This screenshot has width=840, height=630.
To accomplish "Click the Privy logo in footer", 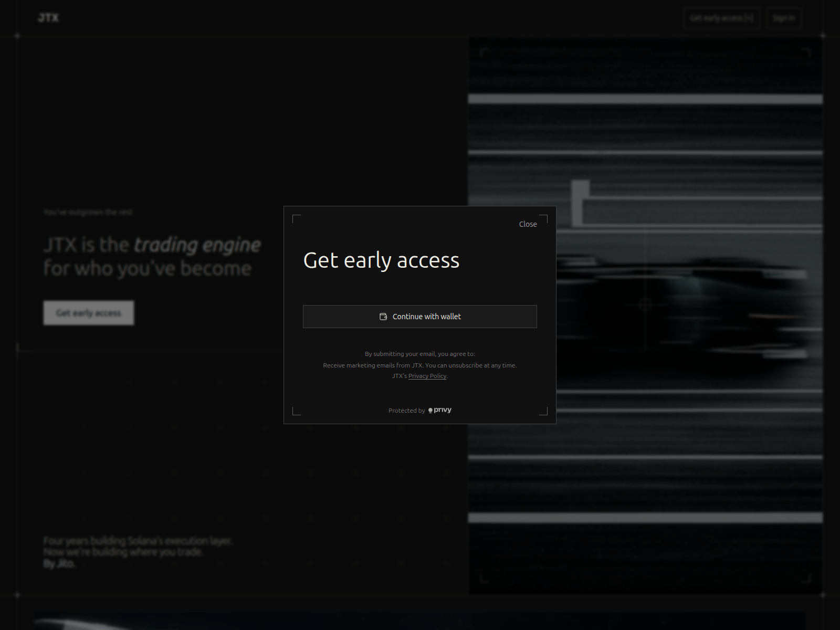I will tap(440, 410).
